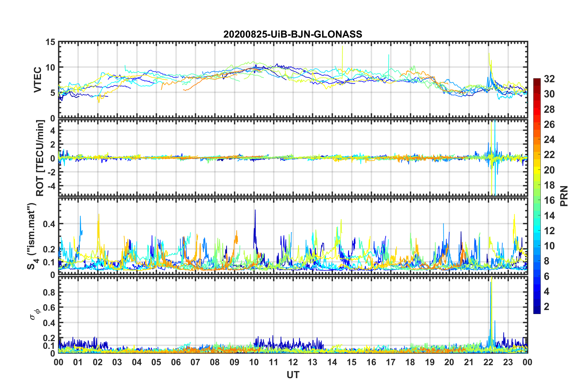Click x-axis hour tick label "12"
586x392 pixels.
coord(293,362)
